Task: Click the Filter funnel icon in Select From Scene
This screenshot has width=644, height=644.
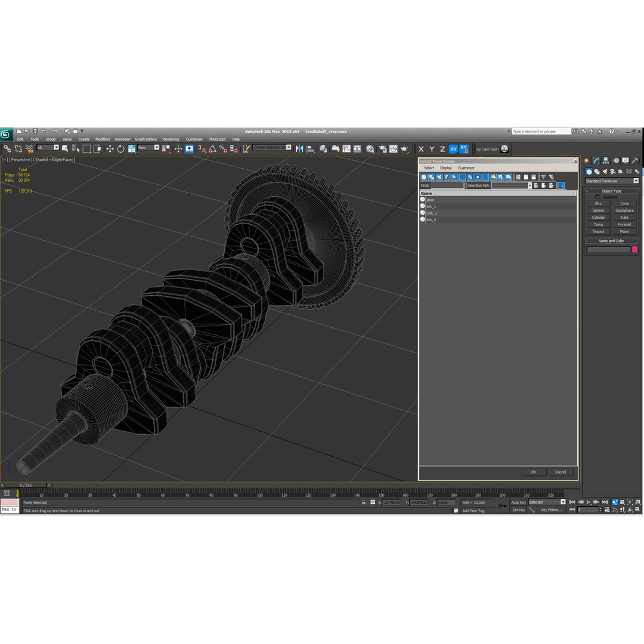Action: [x=543, y=177]
